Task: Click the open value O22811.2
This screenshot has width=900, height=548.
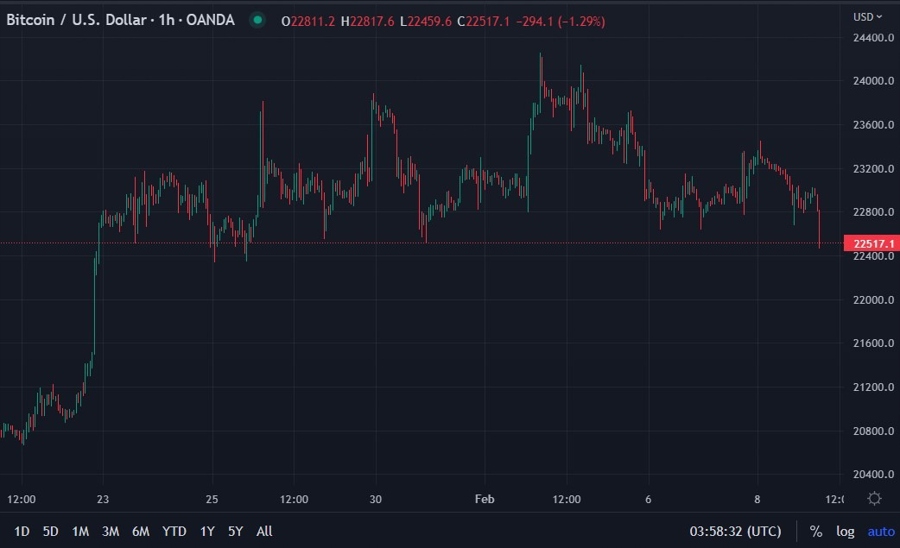Action: (308, 22)
